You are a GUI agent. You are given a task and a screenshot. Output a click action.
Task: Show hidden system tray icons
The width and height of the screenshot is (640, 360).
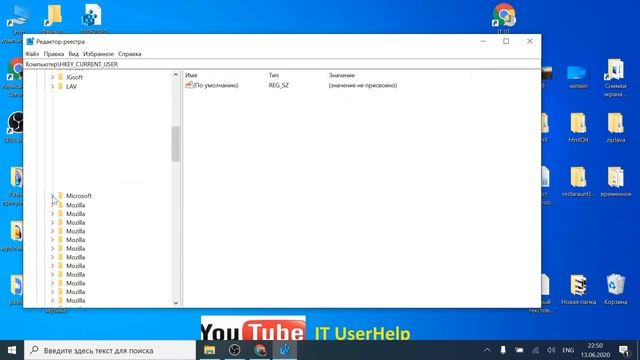[487, 350]
